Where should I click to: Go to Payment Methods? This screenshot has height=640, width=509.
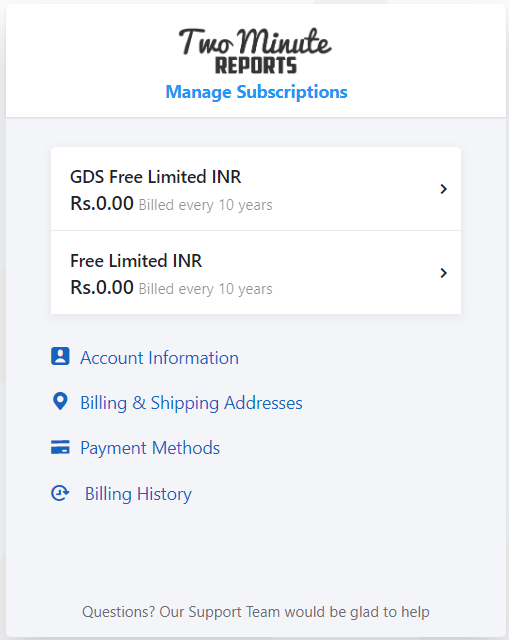(x=150, y=448)
